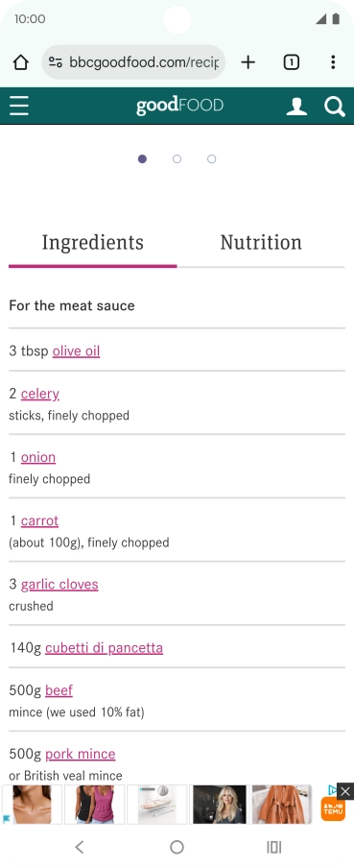The height and width of the screenshot is (868, 354).
Task: Tap the browser home icon
Action: coord(20,62)
